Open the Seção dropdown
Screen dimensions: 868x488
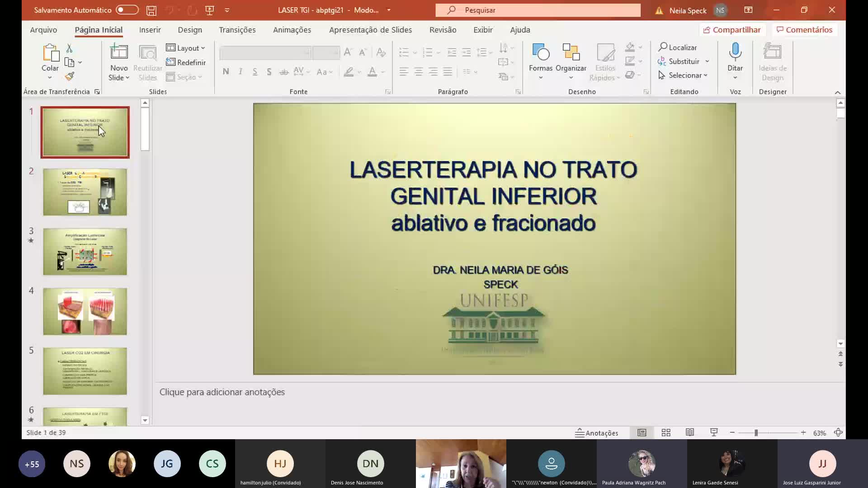(184, 77)
